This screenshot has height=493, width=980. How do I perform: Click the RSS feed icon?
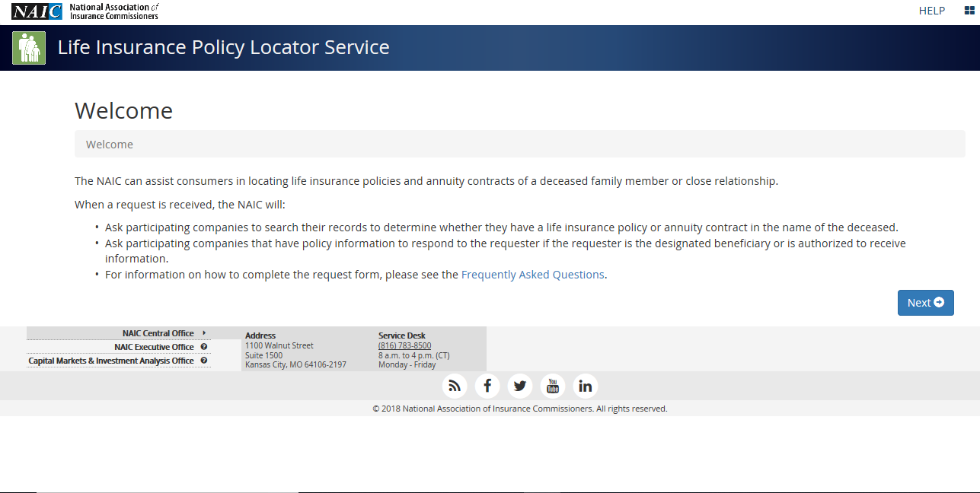click(x=455, y=386)
